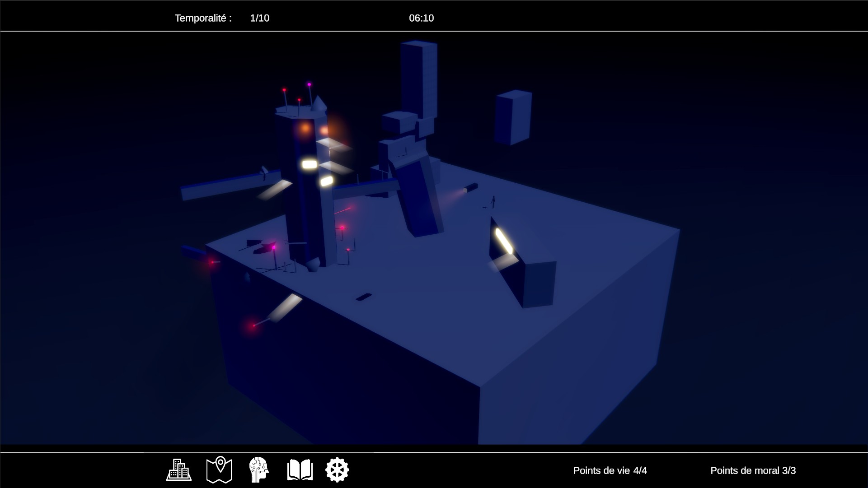This screenshot has width=868, height=488.
Task: Click the 'Points de vie 4/4' indicator
Action: tap(610, 470)
